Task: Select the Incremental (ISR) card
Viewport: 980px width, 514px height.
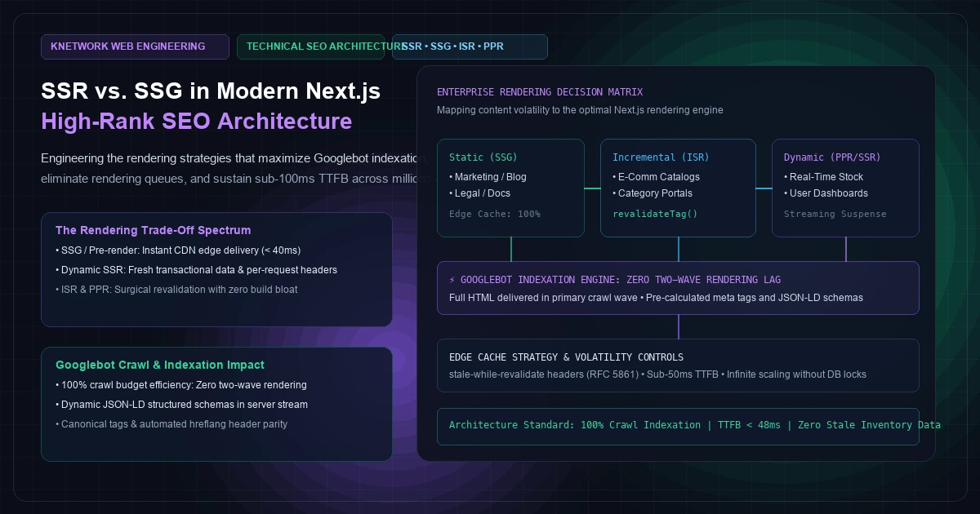Action: pos(678,188)
